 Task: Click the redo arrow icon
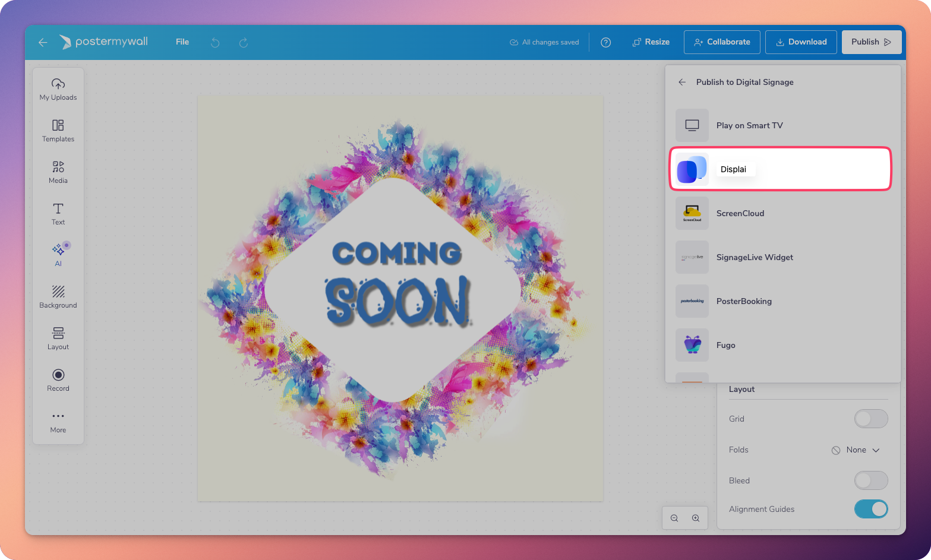(244, 42)
